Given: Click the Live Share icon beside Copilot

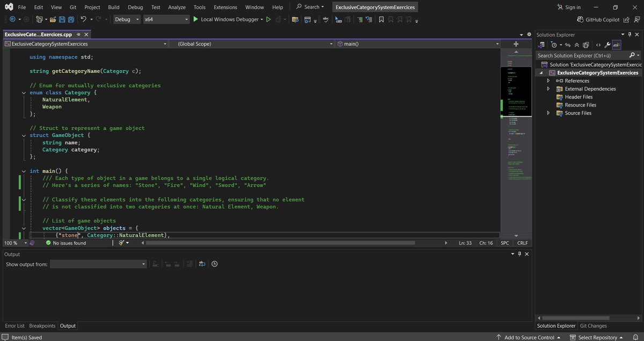Looking at the screenshot, I should point(626,19).
